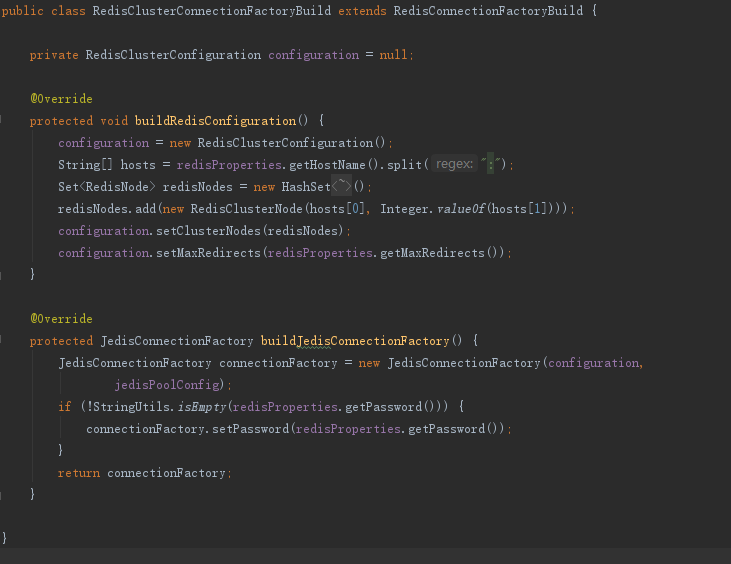Click the redisNodes.add call
This screenshot has height=564, width=731.
(x=107, y=209)
